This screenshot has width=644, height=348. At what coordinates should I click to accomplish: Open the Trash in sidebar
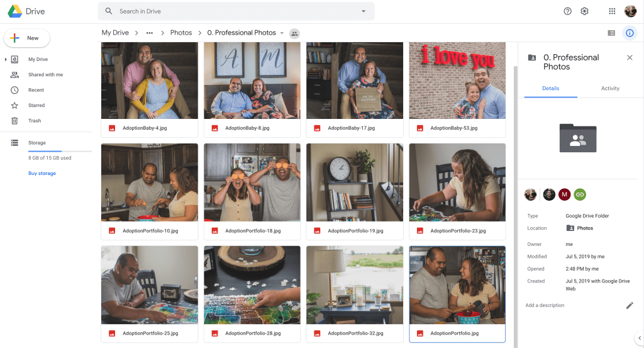tap(35, 121)
